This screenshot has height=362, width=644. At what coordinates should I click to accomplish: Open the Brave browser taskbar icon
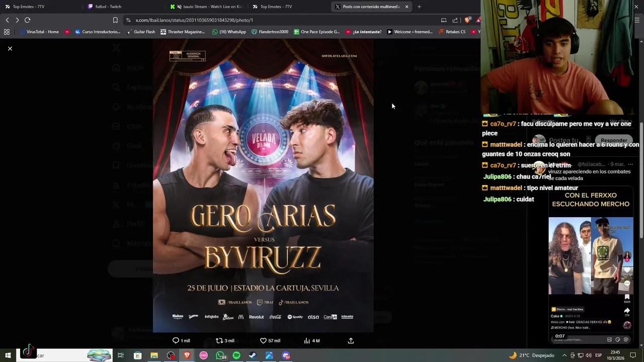(187, 355)
